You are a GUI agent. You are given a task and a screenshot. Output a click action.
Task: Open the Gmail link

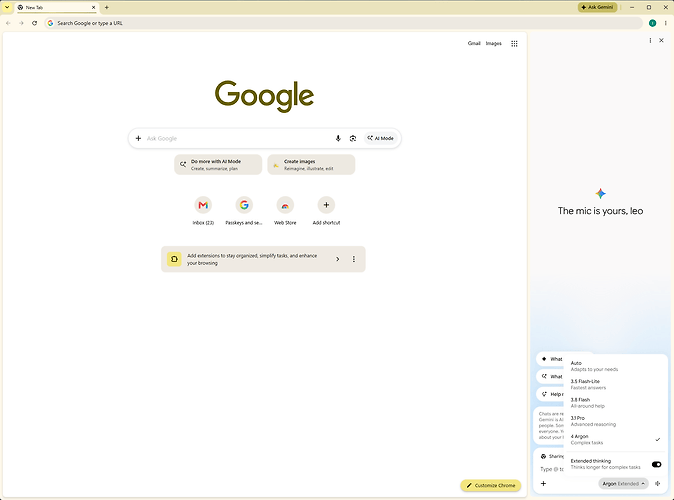(474, 43)
